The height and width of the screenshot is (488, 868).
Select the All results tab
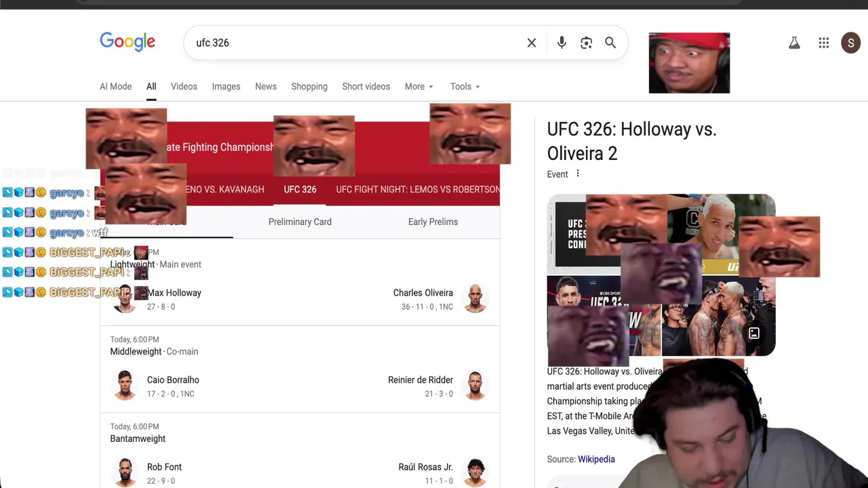151,87
